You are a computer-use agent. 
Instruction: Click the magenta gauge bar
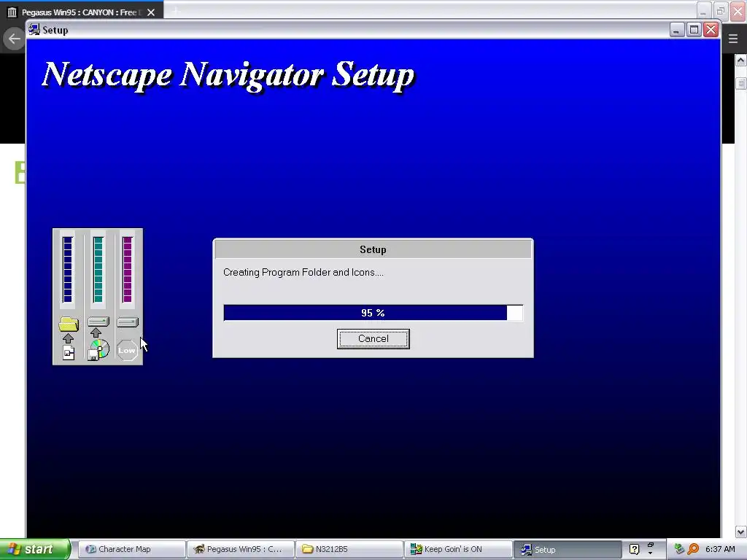pyautogui.click(x=127, y=270)
